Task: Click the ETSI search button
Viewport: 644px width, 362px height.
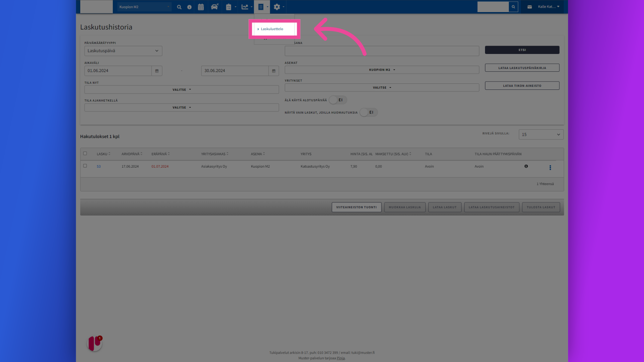Action: click(x=522, y=50)
